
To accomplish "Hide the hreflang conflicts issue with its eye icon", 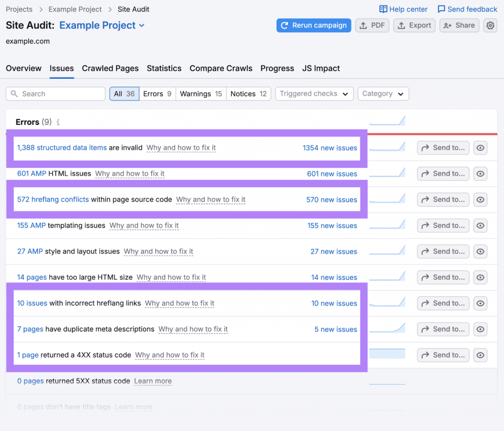I will [480, 200].
